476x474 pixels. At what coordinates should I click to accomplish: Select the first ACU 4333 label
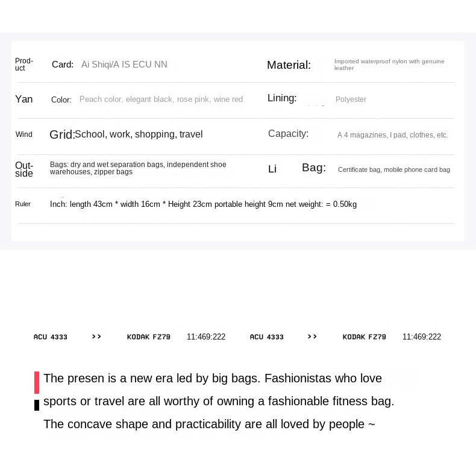pyautogui.click(x=51, y=337)
